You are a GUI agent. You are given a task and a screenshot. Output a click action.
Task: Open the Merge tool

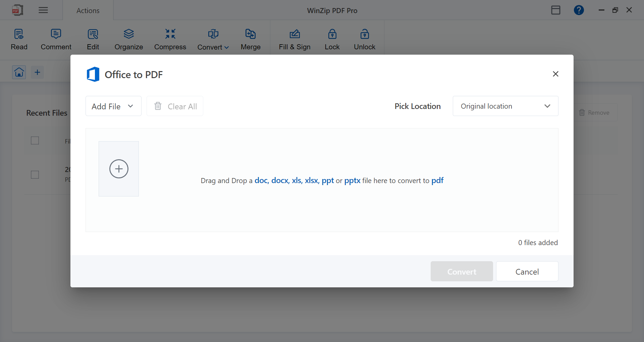click(x=250, y=39)
